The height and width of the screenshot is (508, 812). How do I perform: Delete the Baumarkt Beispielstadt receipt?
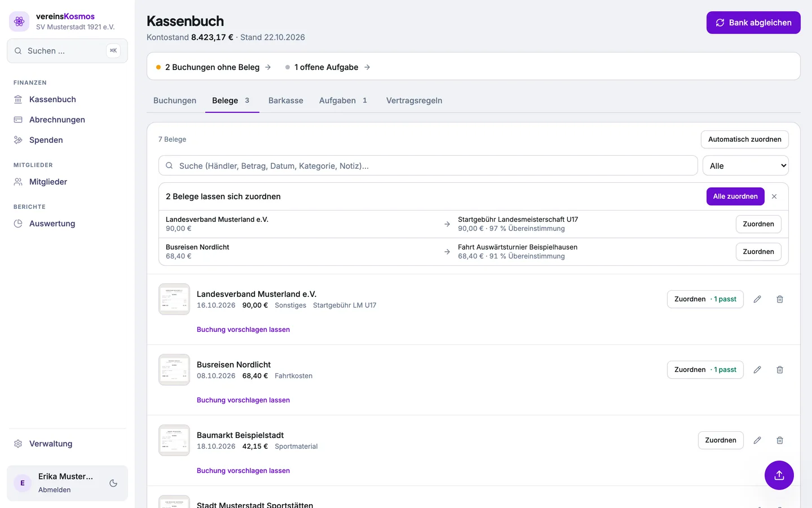[x=780, y=440]
